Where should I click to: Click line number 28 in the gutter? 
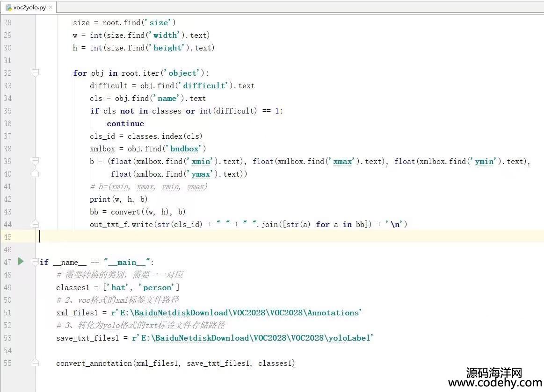[7, 22]
